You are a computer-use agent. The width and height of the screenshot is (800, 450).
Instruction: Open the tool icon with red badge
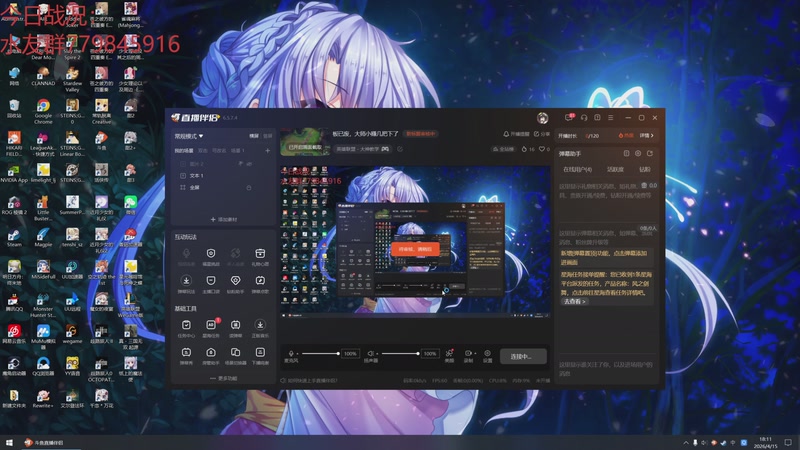(x=211, y=328)
